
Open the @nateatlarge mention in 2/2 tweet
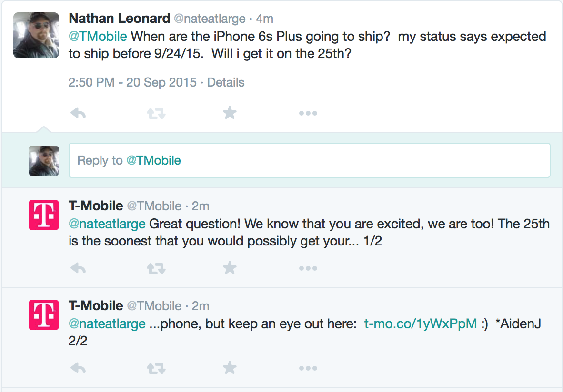(x=107, y=324)
